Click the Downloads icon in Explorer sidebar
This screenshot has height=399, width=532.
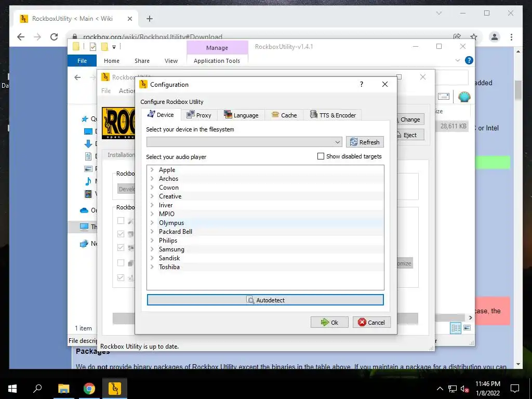[88, 144]
